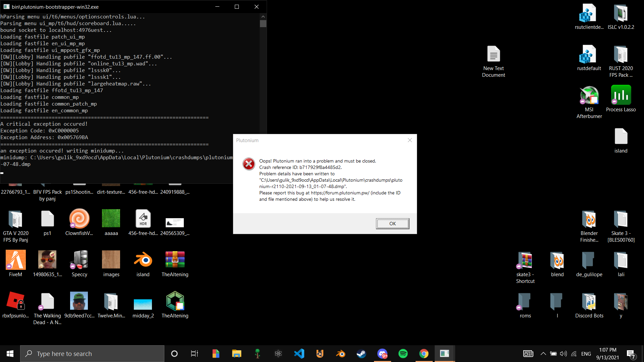
Task: Open Wi-Fi network settings in tray
Action: click(x=574, y=354)
